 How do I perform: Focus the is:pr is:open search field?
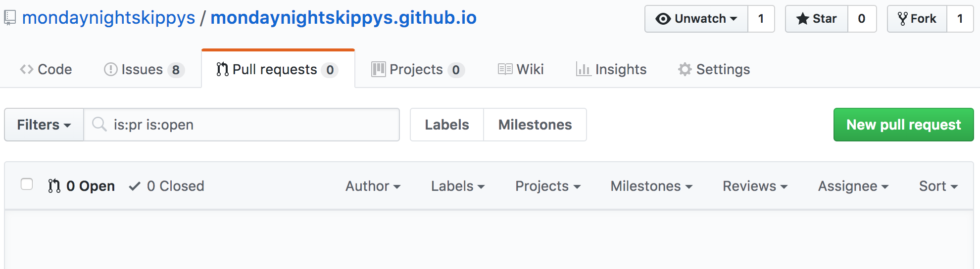point(242,125)
